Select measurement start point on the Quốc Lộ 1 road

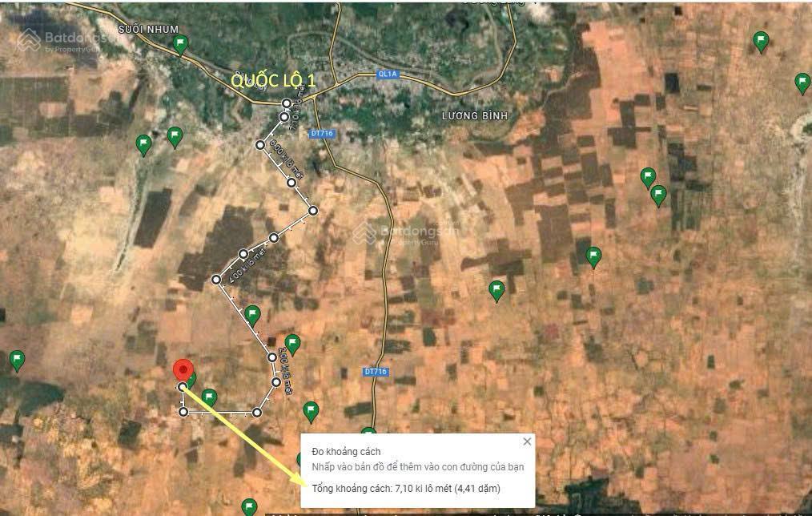coord(287,103)
